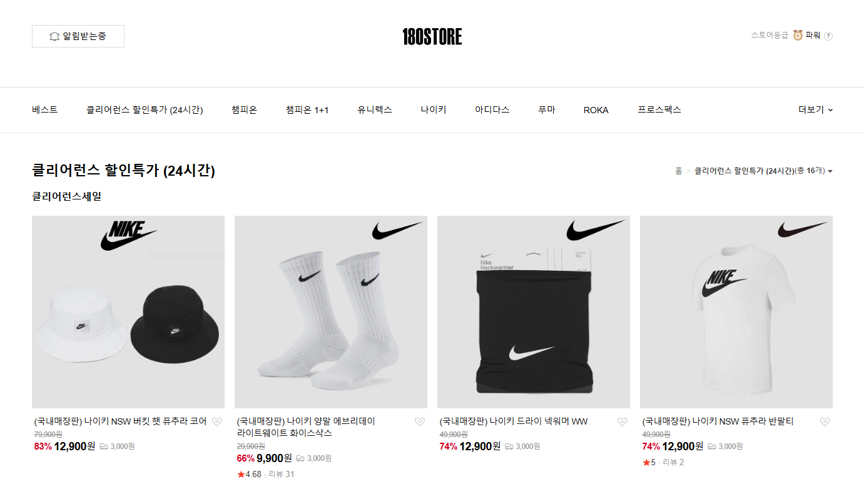Screen dimensions: 864x504
Task: Open the breadcrumb category dropdown arrow
Action: point(830,171)
